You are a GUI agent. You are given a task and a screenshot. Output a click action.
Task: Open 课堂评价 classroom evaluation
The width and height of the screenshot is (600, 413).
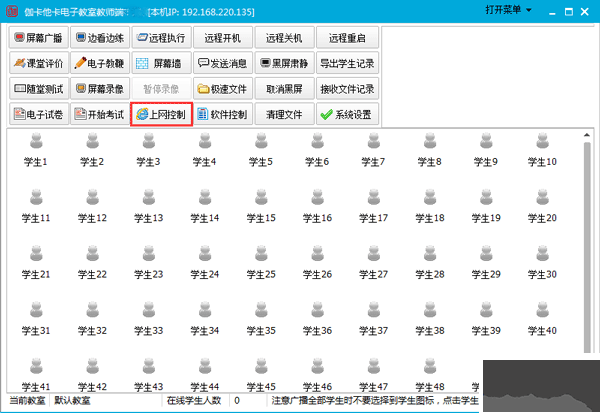click(39, 63)
